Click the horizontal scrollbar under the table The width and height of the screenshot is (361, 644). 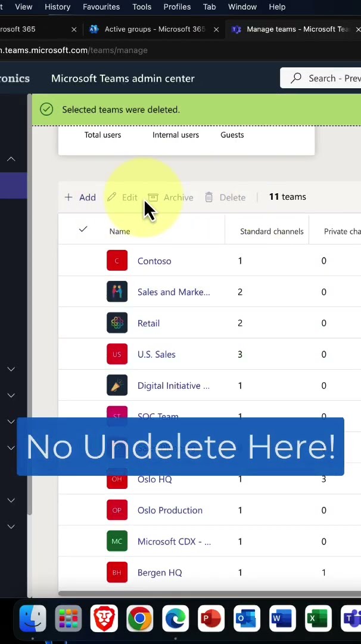tap(210, 593)
